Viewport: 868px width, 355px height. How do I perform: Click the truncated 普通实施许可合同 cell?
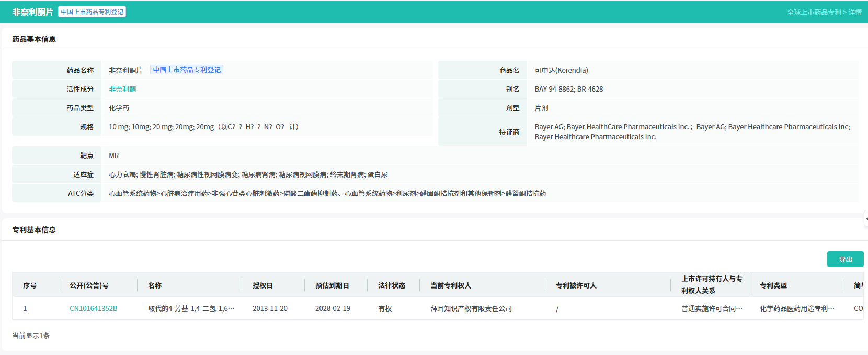tap(712, 308)
